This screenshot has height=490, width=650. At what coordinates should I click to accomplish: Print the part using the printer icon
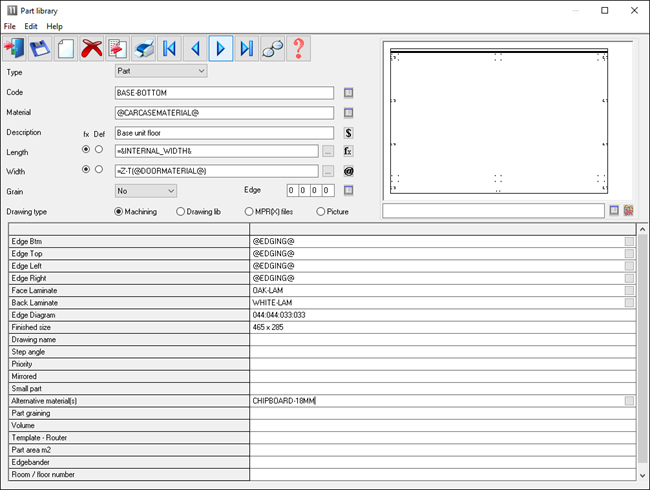144,48
